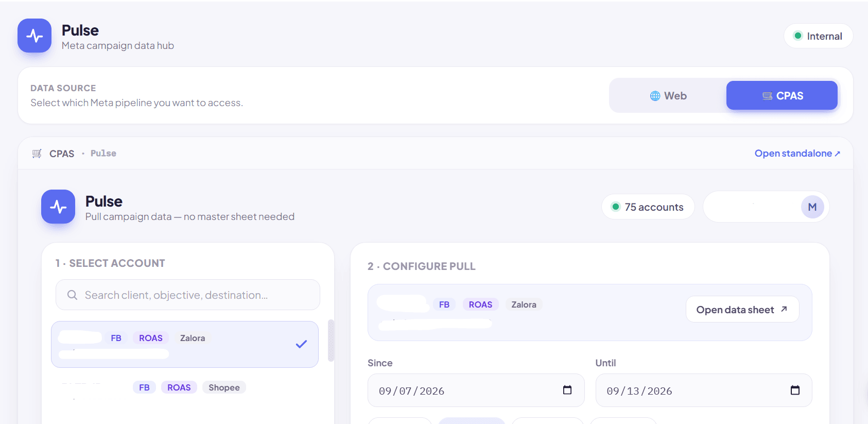Click the Pulse breadcrumb label after CPAS
Screen dimensions: 868x424
103,153
